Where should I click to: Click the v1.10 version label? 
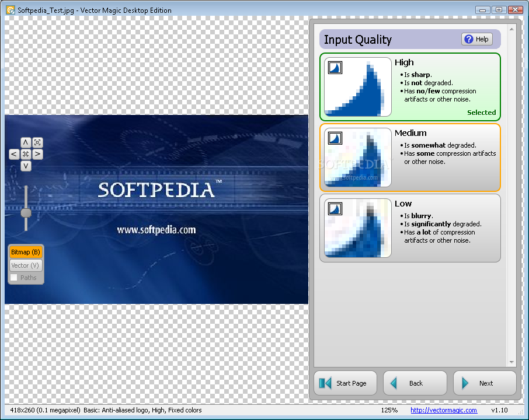click(499, 410)
